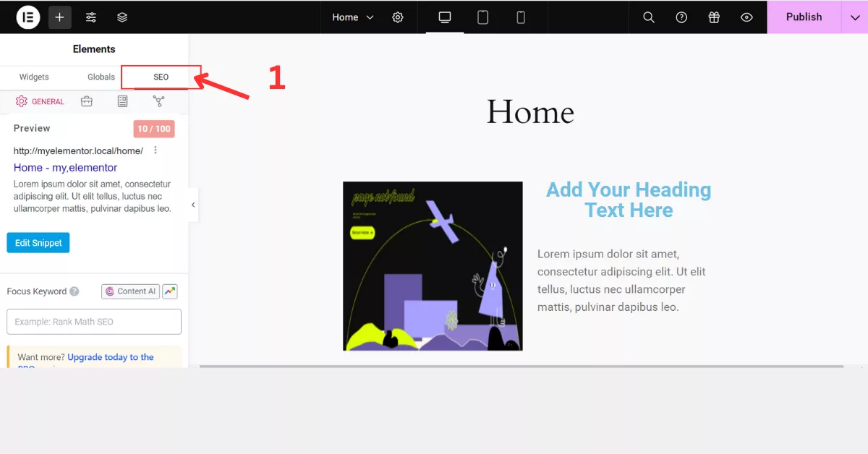Open Site Settings sliders icon
Viewport: 868px width, 454px height.
91,17
